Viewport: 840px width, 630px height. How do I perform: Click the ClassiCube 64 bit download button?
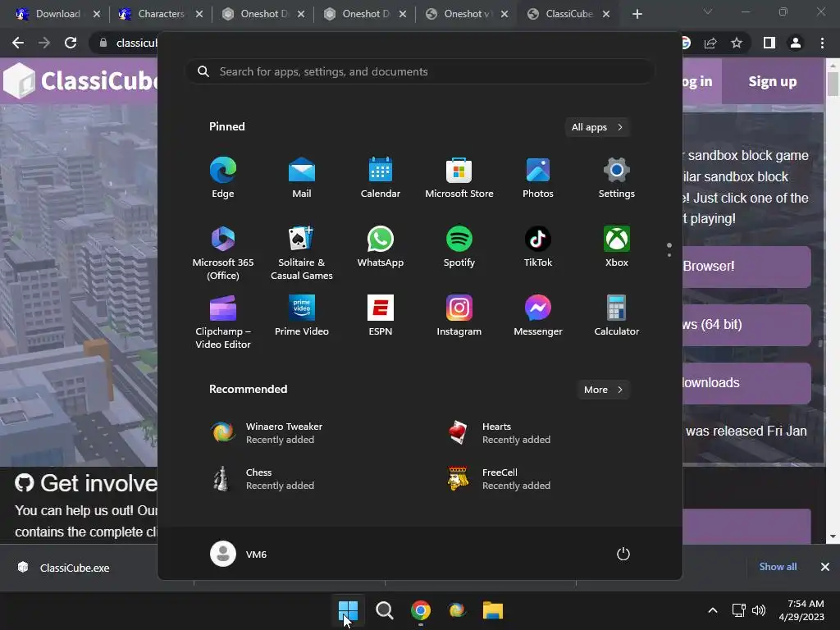(x=746, y=325)
